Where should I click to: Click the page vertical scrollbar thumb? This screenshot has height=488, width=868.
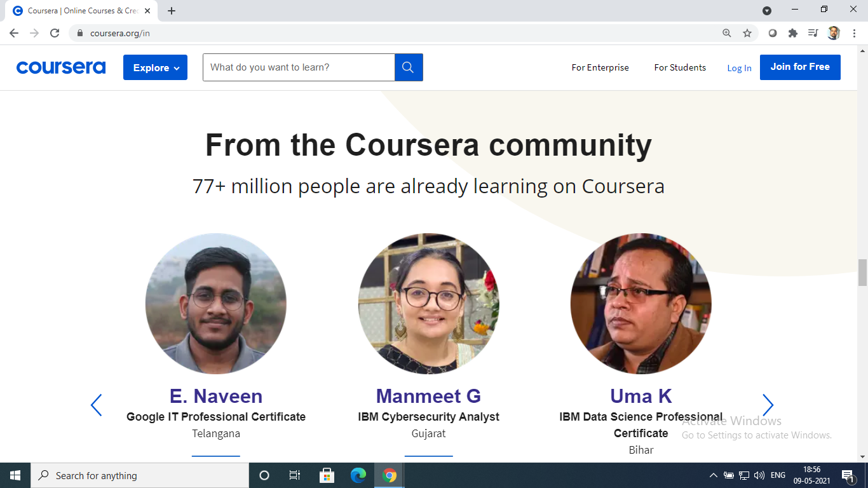pos(862,273)
